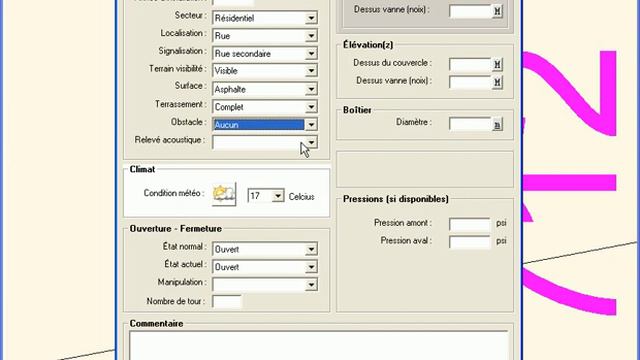Click the Résidentiel sector value
This screenshot has width=640, height=360.
pyautogui.click(x=234, y=18)
